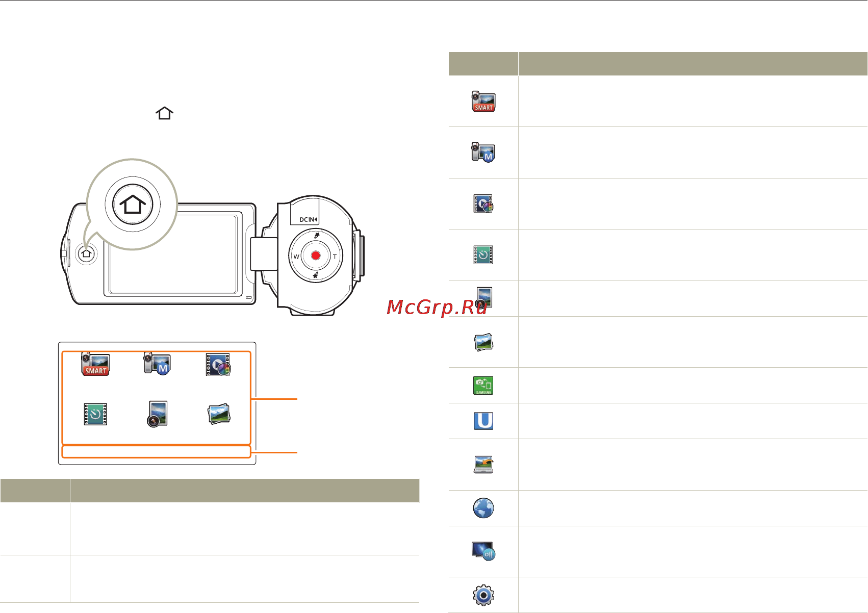Tap Smart Auto on the home screen preview

coord(95,364)
